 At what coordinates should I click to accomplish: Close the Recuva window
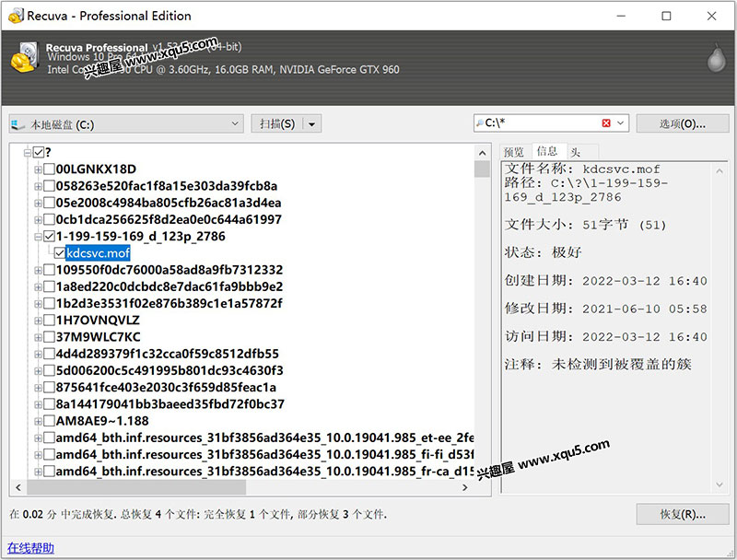click(711, 16)
